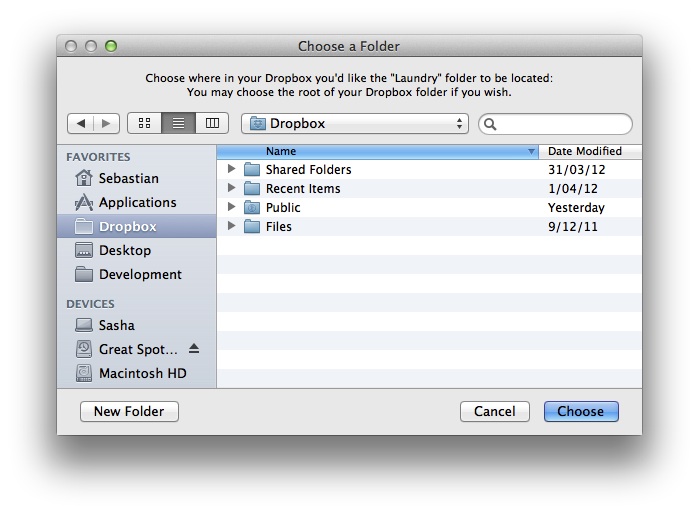
Task: Eject the Great Spot disk
Action: click(194, 349)
